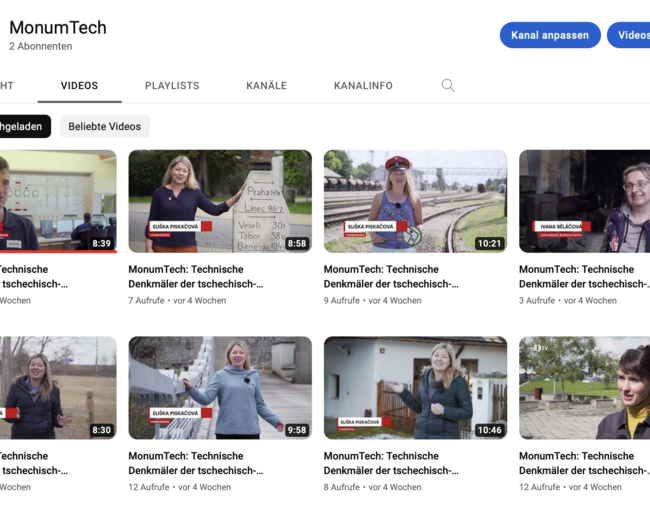Switch to the Playlists tab
The image size is (650, 515).
tap(172, 86)
